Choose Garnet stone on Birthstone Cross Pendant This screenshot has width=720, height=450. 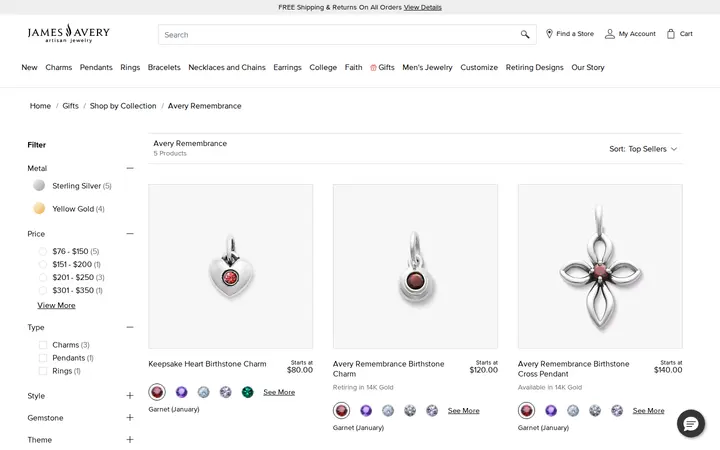(x=527, y=411)
